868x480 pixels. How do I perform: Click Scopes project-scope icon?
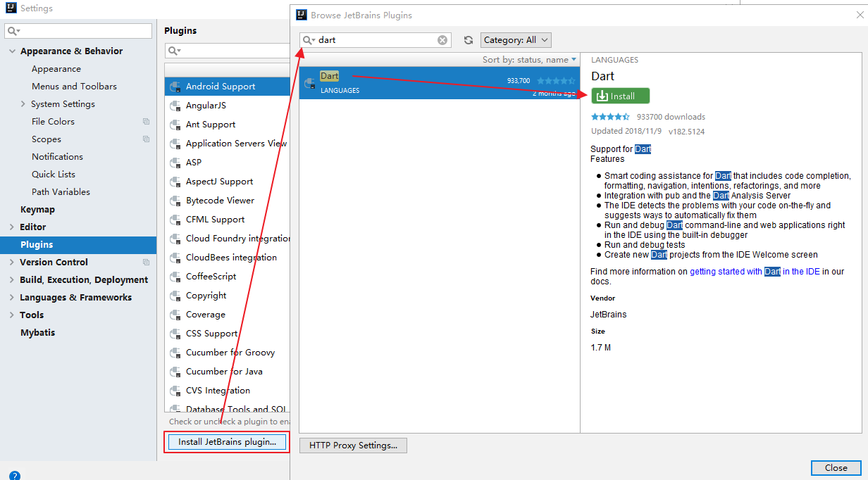tap(146, 139)
